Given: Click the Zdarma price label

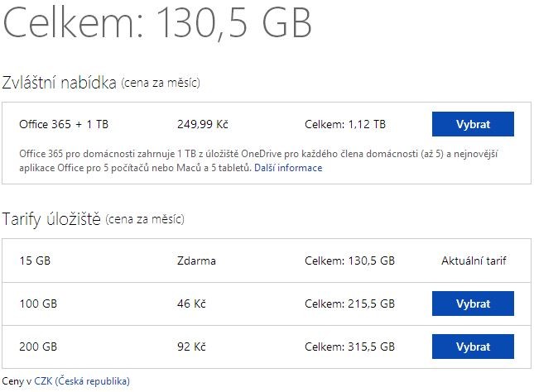Looking at the screenshot, I should pos(196,261).
